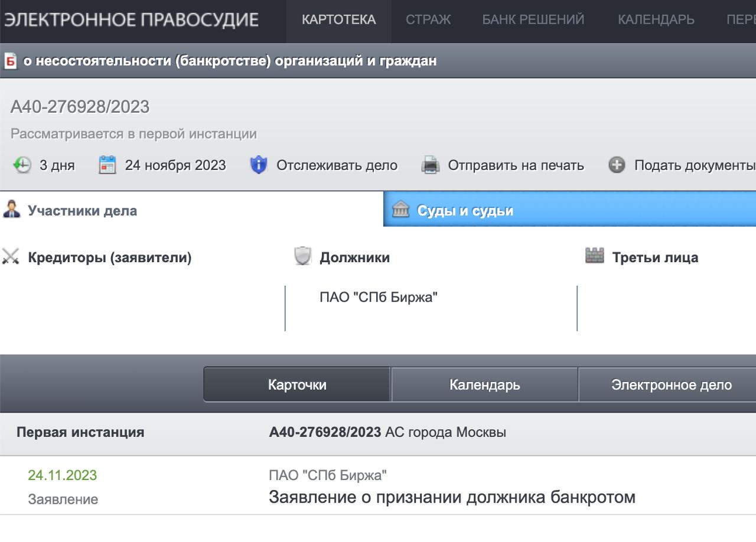
Task: Click the Третьи лица heading
Action: click(x=655, y=257)
